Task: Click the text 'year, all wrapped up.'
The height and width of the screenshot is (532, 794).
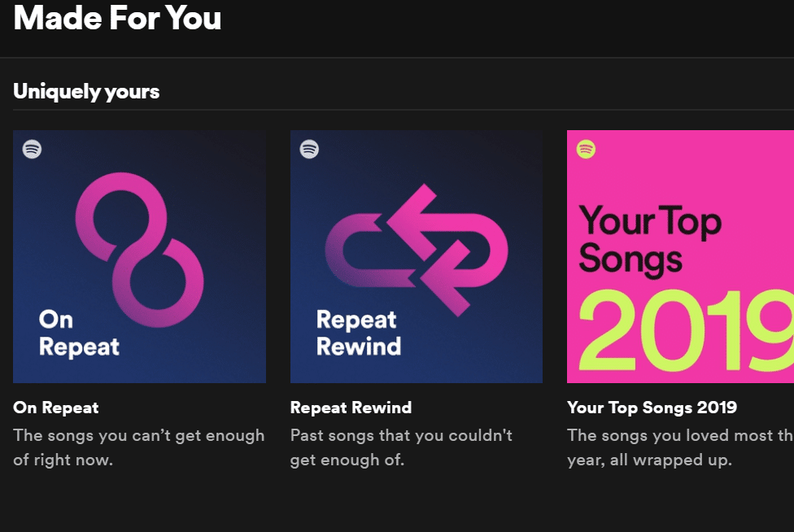Action: (x=649, y=460)
